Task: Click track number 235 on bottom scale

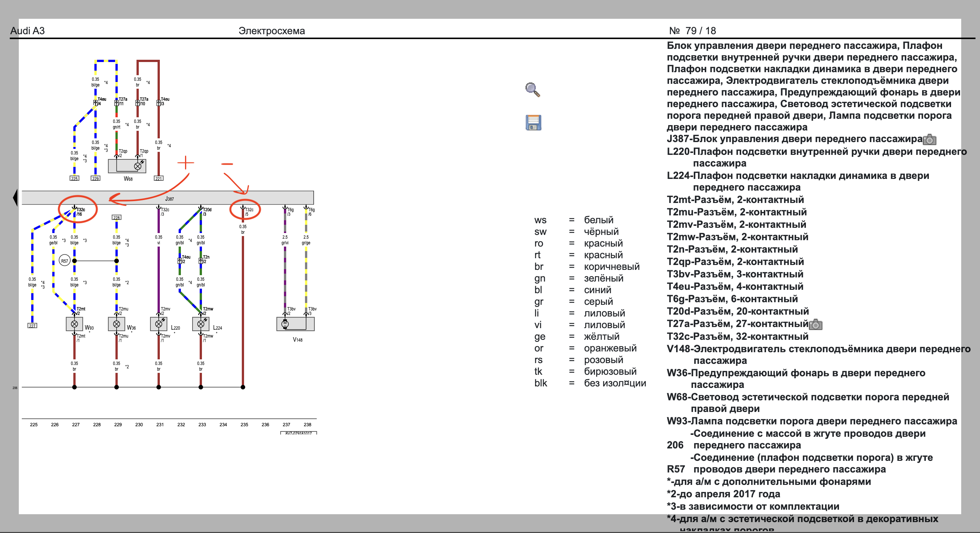Action: [x=244, y=425]
